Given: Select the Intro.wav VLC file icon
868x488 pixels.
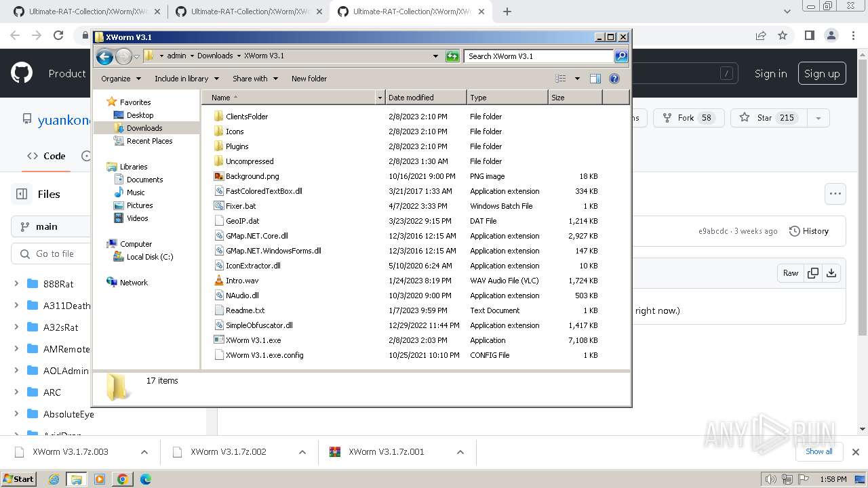Looking at the screenshot, I should (x=218, y=281).
